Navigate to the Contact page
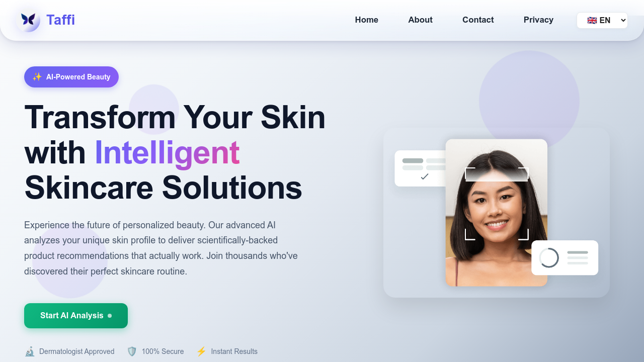 click(x=478, y=20)
